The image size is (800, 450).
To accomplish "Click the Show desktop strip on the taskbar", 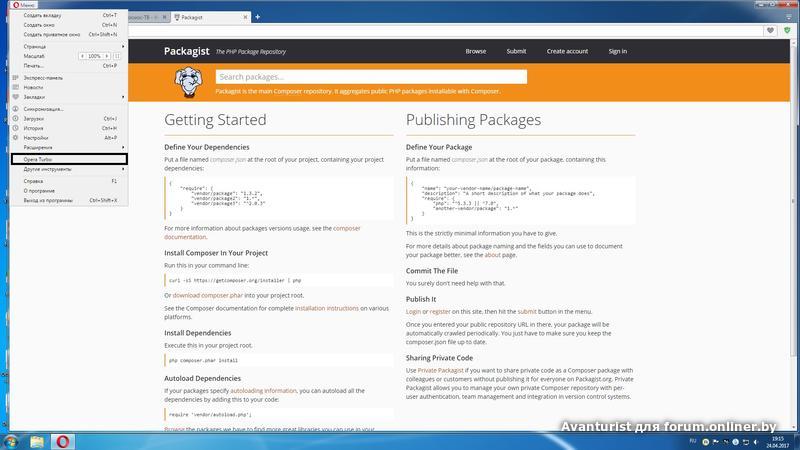I will tap(797, 442).
